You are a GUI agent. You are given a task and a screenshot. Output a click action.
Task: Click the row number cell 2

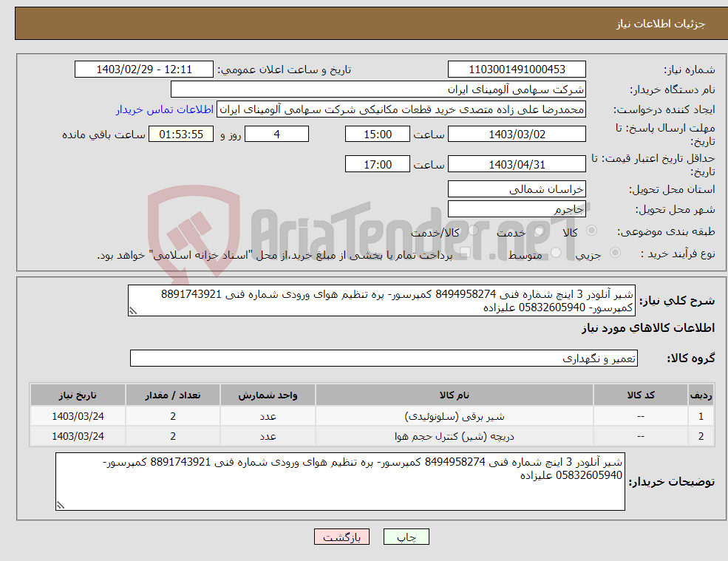pyautogui.click(x=701, y=436)
